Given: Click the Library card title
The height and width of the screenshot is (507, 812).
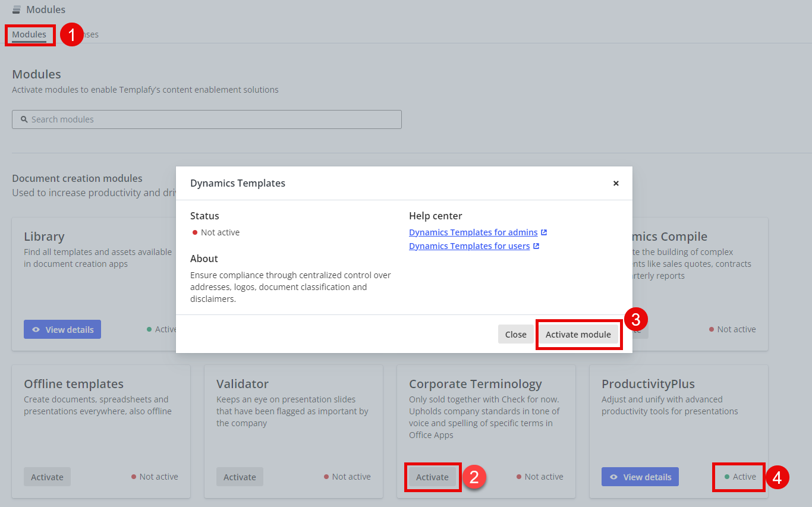Looking at the screenshot, I should (44, 237).
